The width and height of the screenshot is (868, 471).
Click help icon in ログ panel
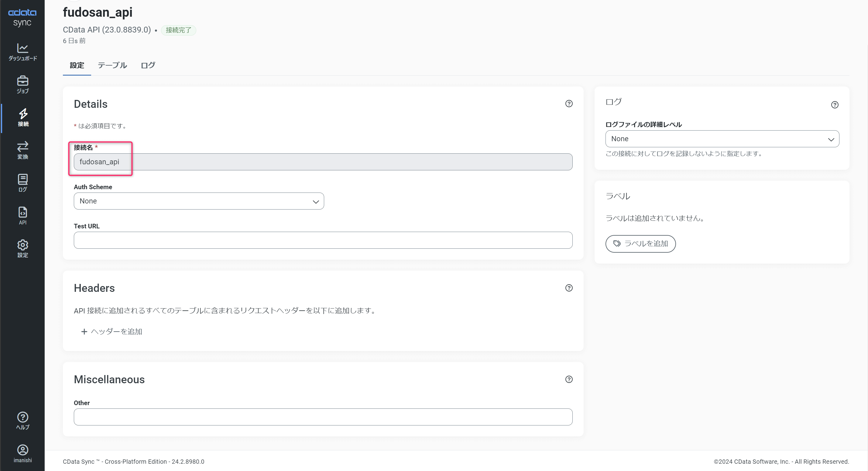(x=835, y=105)
